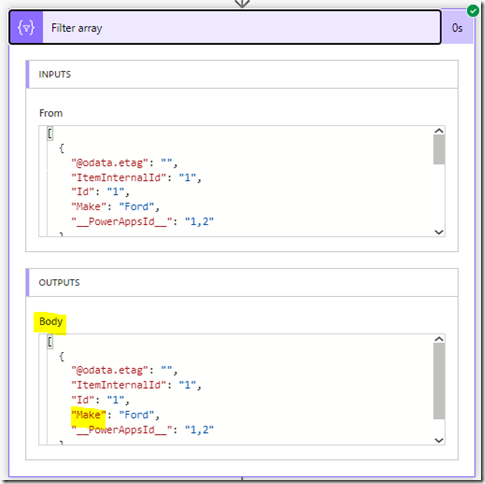Click the opening bracket in From box
Viewport: 485px width, 484px height.
click(x=50, y=134)
